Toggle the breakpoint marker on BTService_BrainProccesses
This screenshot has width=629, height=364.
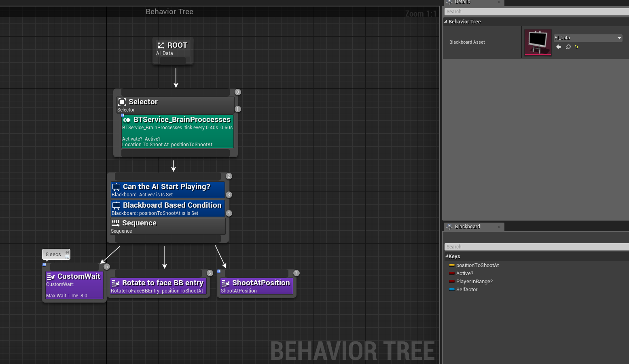[123, 115]
